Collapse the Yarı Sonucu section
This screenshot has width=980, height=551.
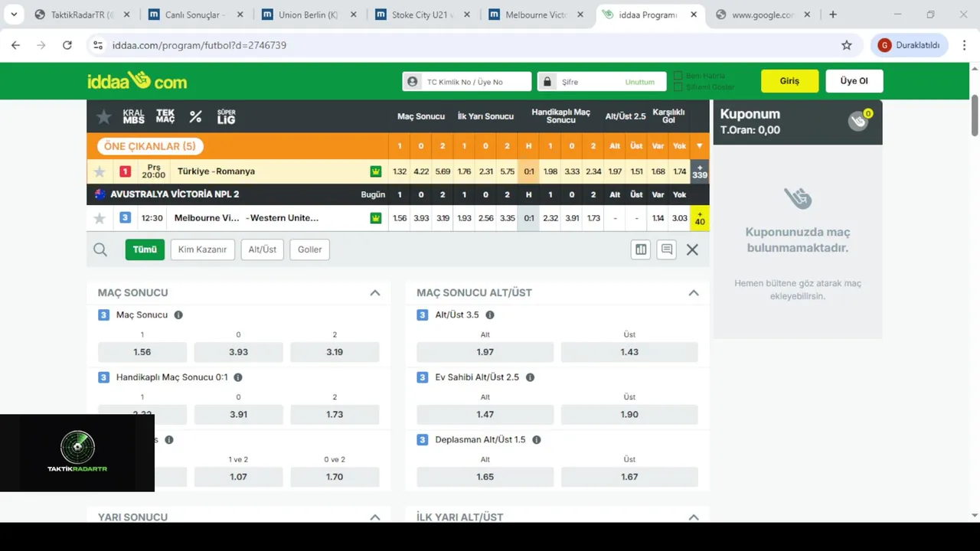[x=375, y=517]
